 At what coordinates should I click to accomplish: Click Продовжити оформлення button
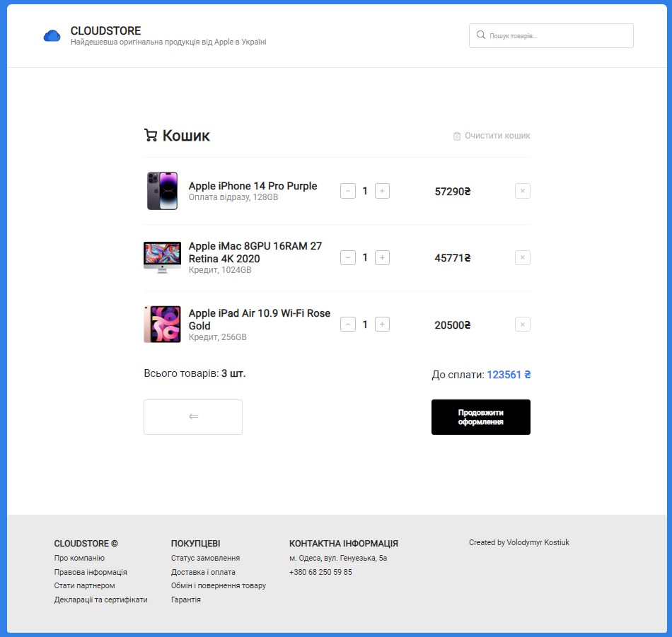pyautogui.click(x=481, y=417)
